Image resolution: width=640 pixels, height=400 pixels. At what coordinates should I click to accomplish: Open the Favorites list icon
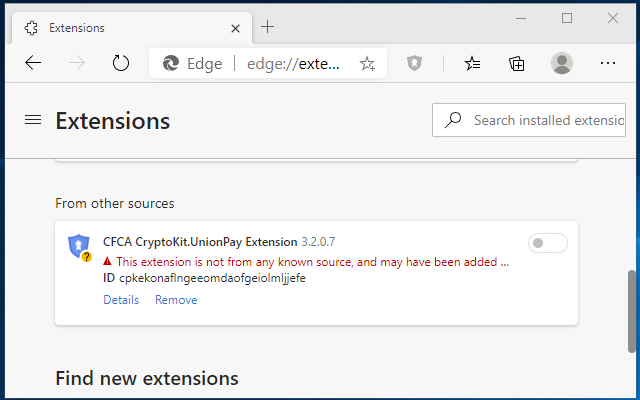473,63
